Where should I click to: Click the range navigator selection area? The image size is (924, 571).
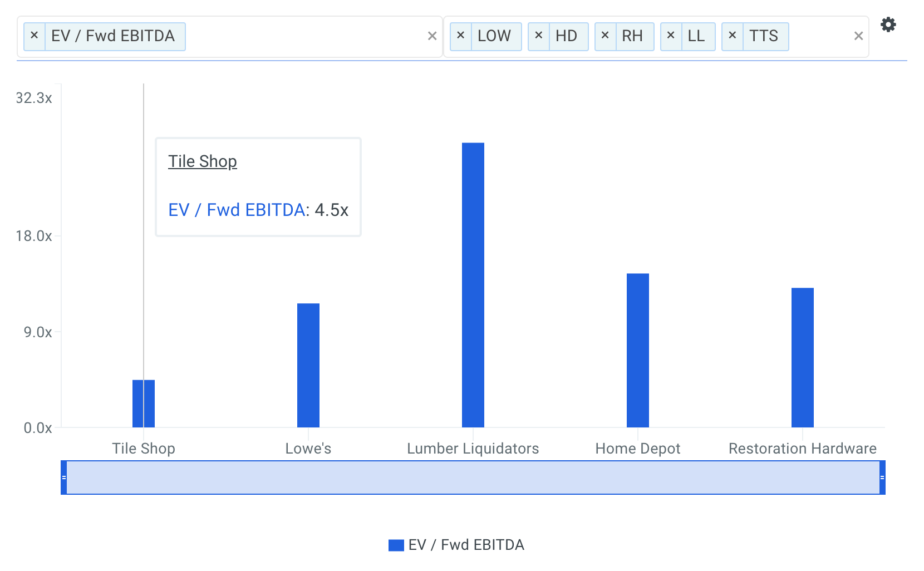[x=473, y=478]
